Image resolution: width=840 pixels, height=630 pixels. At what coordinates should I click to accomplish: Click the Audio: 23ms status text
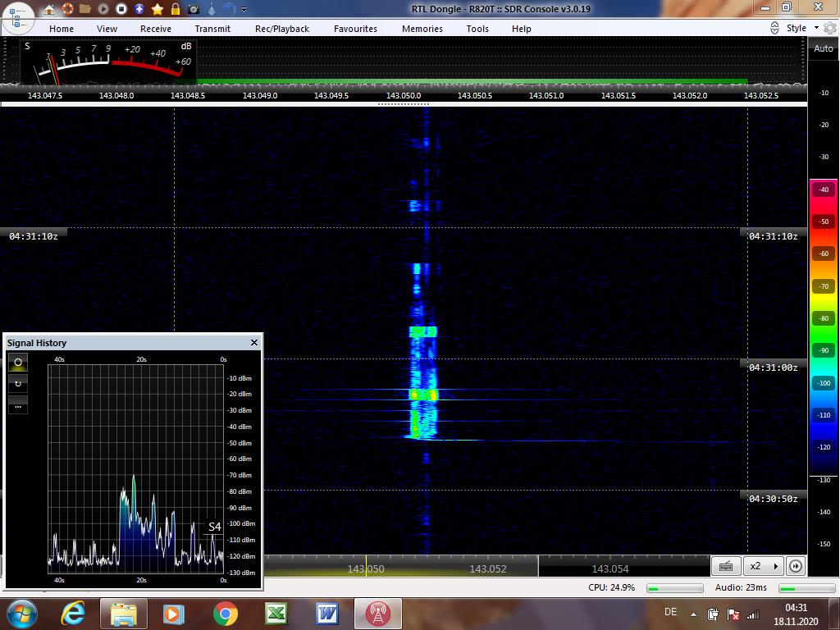(741, 587)
